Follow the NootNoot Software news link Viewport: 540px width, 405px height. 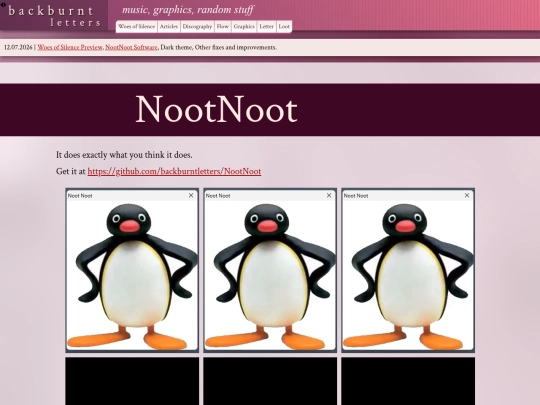click(131, 48)
